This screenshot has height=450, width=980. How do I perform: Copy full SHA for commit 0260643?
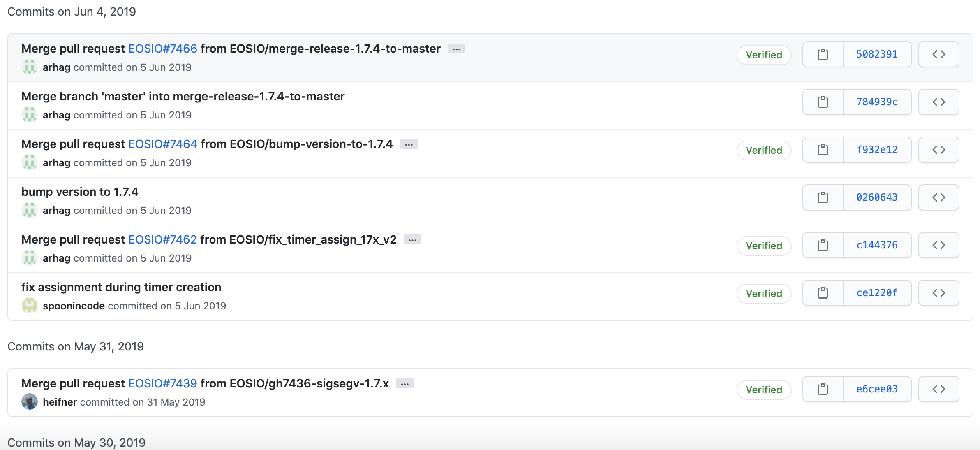tap(823, 197)
